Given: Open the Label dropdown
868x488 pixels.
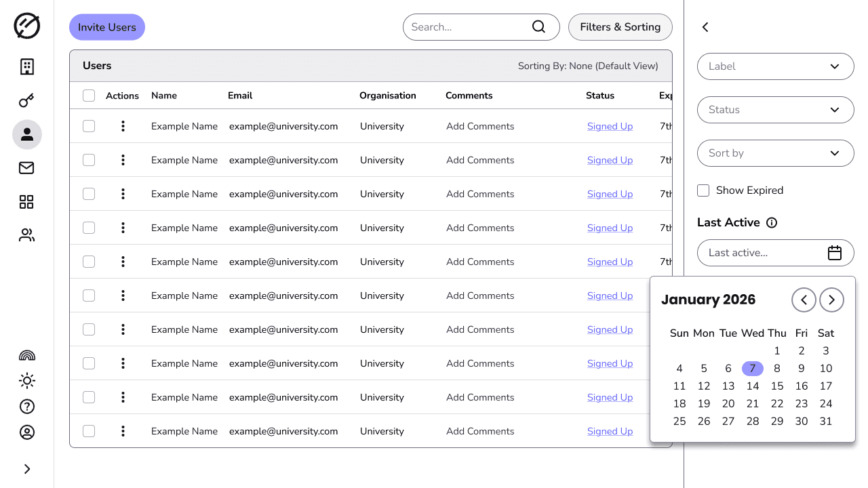Looking at the screenshot, I should 776,66.
